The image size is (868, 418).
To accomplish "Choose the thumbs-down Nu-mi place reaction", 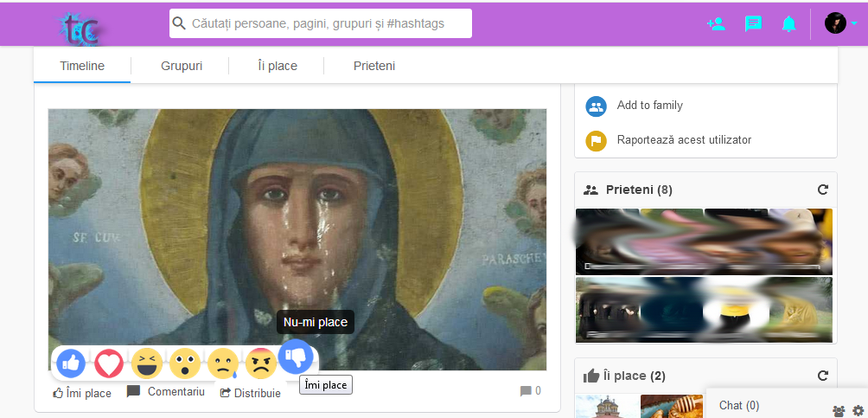I will tap(296, 356).
